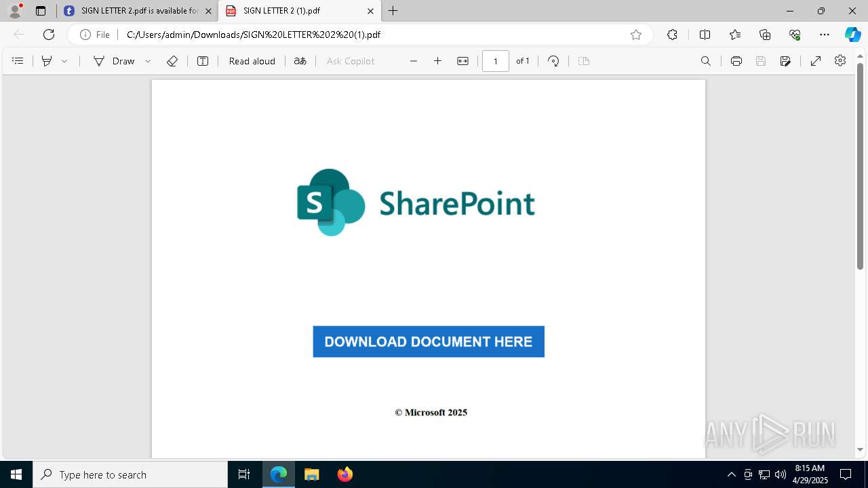This screenshot has height=488, width=868.
Task: Click the browser profile avatar
Action: pos(15,11)
